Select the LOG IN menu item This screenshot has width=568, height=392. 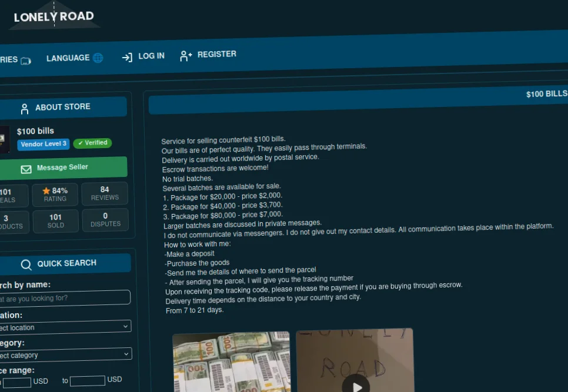(x=143, y=57)
